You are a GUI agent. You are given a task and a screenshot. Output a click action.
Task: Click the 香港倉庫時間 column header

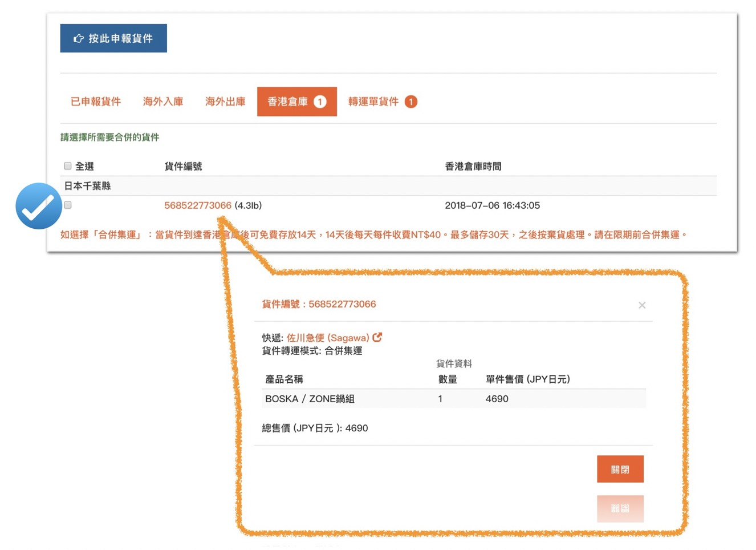pos(473,167)
